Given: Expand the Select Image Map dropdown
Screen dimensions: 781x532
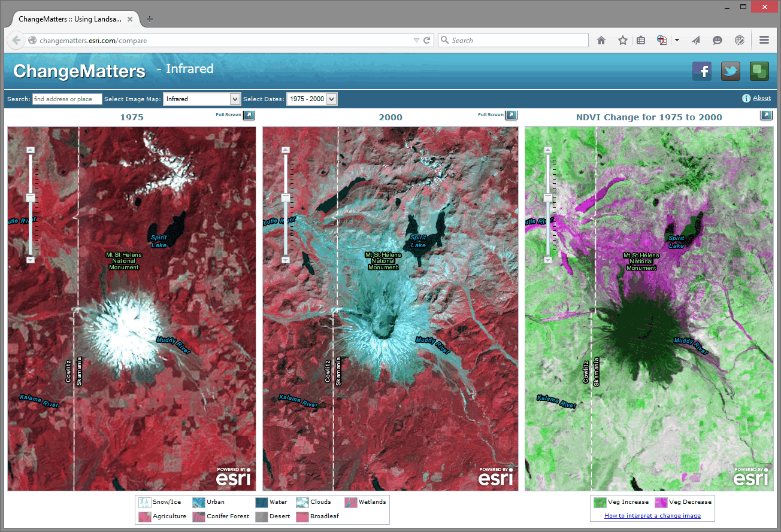Looking at the screenshot, I should point(235,99).
